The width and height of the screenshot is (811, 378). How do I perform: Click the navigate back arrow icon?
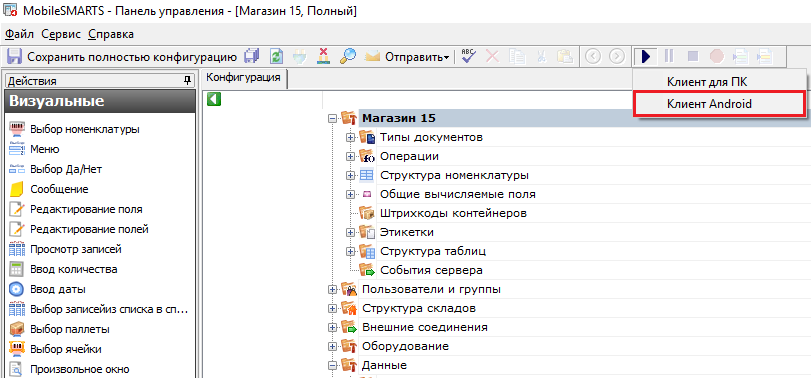click(593, 56)
